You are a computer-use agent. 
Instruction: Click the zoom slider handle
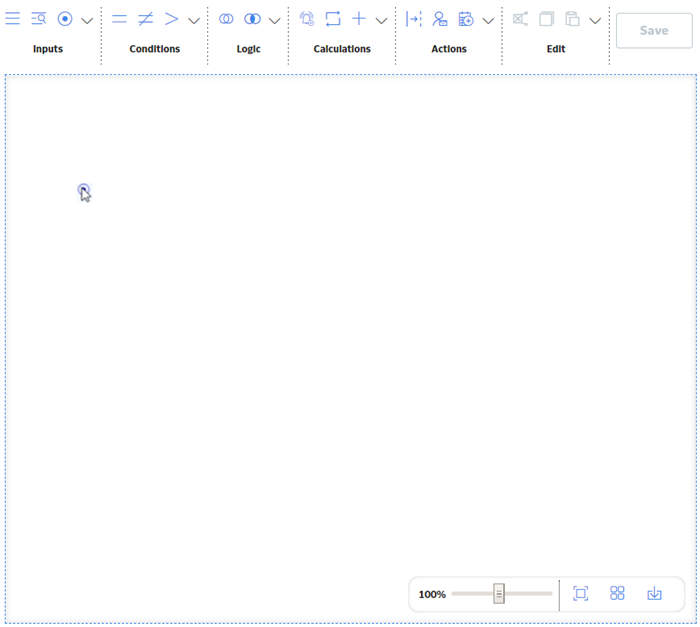499,594
